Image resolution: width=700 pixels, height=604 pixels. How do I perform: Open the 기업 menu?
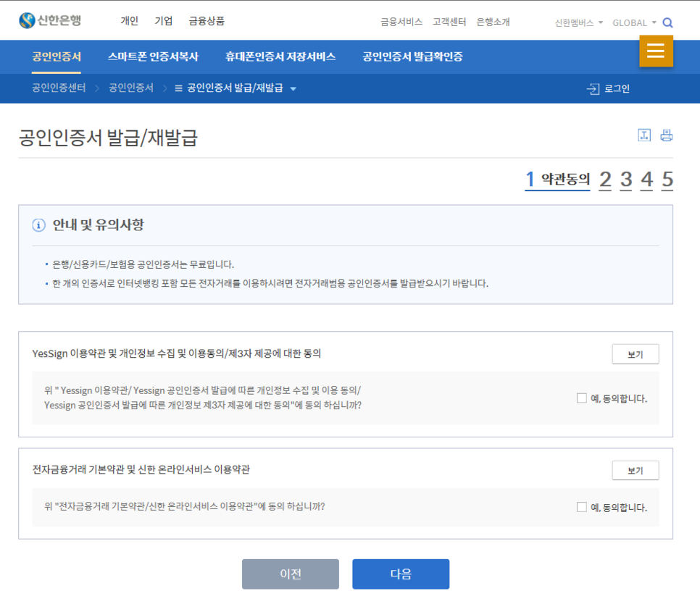click(163, 21)
